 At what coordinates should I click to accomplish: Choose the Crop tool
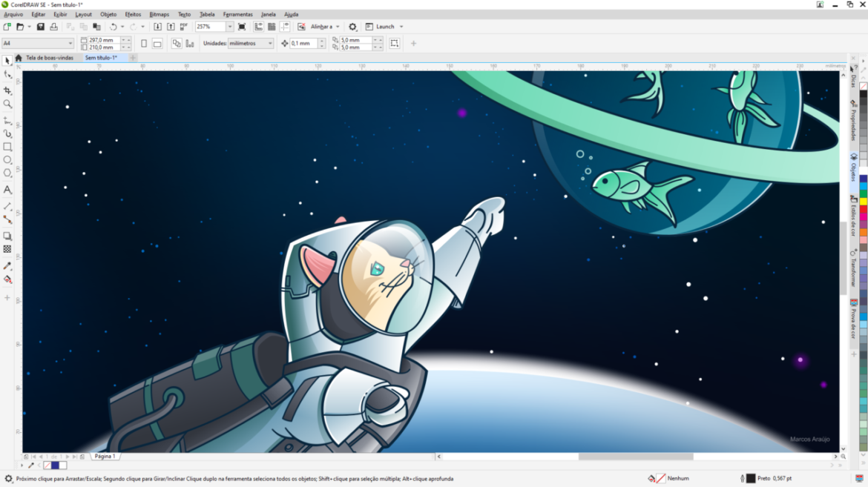pyautogui.click(x=7, y=90)
